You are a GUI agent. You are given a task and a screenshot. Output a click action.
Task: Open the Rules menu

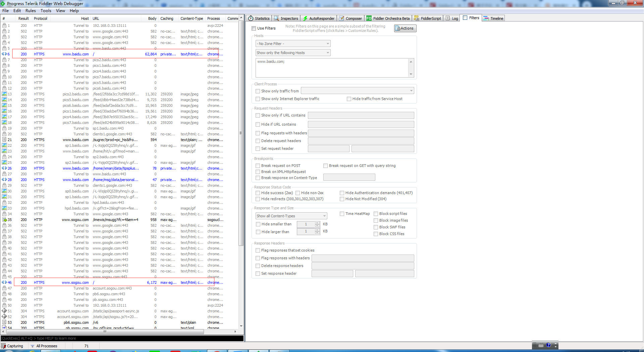30,10
